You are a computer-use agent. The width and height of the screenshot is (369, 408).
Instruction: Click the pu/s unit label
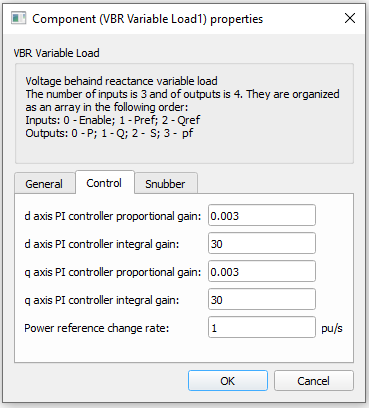(x=332, y=329)
